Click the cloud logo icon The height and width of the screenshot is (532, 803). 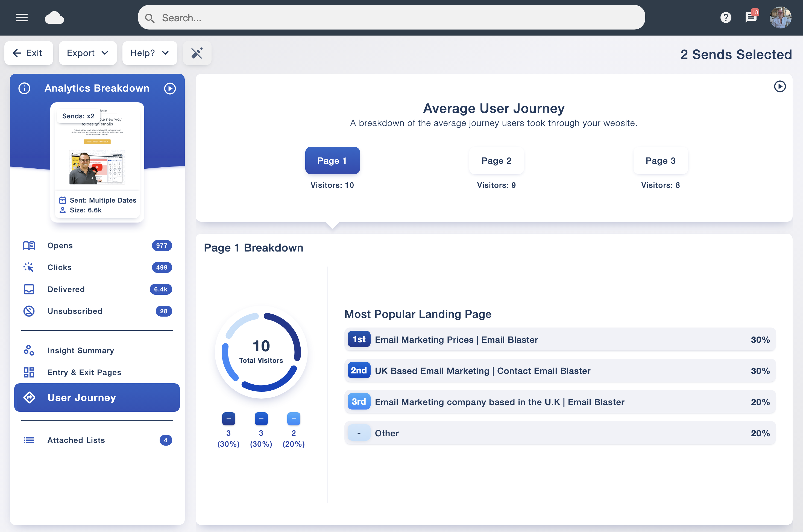(54, 17)
